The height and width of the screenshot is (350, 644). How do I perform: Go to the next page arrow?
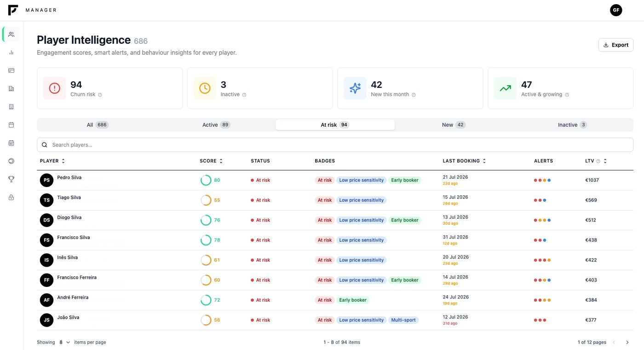(x=627, y=342)
